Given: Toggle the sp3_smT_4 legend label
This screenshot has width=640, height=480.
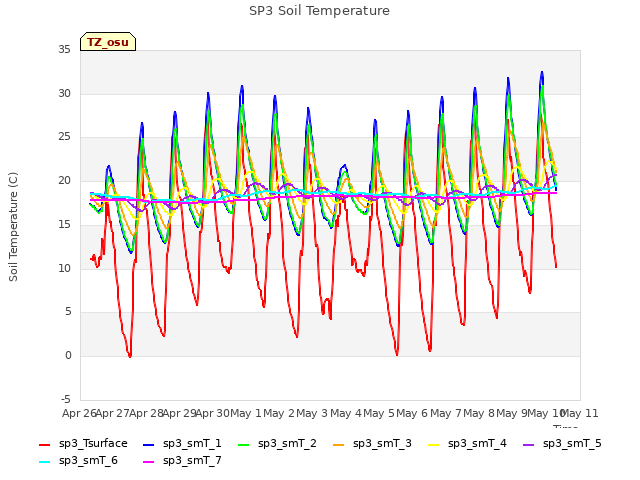Looking at the screenshot, I should click(x=477, y=443).
